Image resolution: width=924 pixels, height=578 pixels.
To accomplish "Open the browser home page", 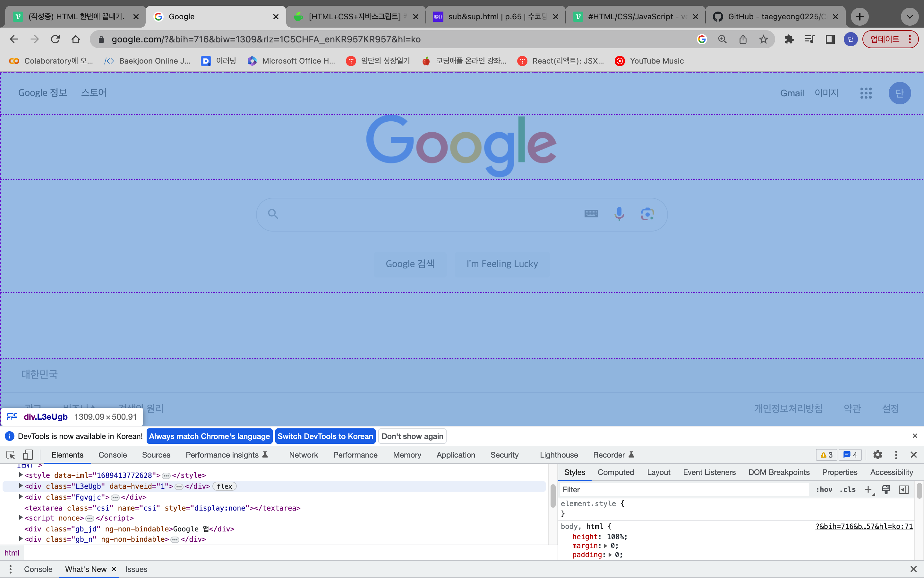I will (x=76, y=39).
